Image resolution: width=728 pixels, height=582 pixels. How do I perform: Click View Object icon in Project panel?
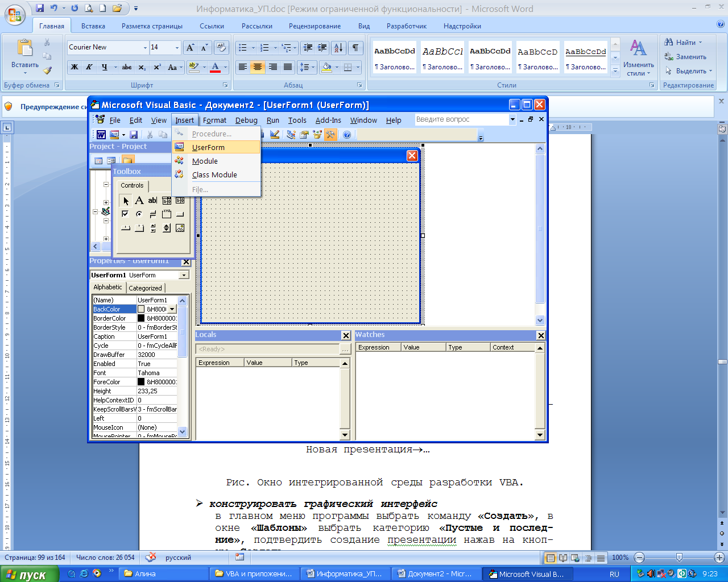pyautogui.click(x=111, y=161)
